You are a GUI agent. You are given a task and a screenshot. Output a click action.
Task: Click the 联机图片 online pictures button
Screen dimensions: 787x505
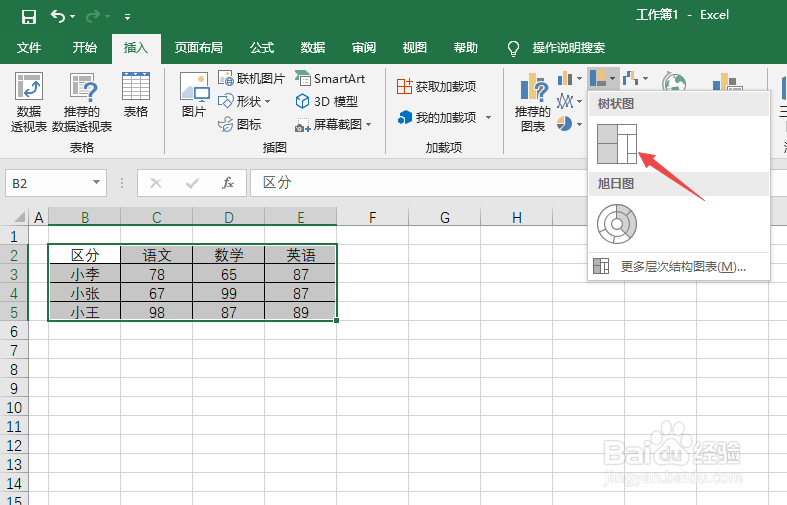[x=251, y=78]
